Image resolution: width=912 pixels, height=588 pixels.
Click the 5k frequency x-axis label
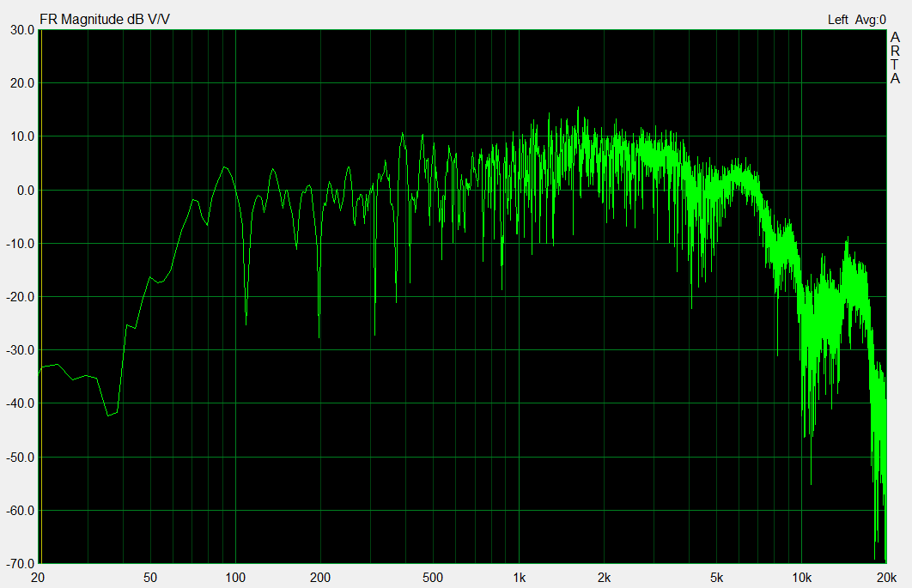point(716,578)
